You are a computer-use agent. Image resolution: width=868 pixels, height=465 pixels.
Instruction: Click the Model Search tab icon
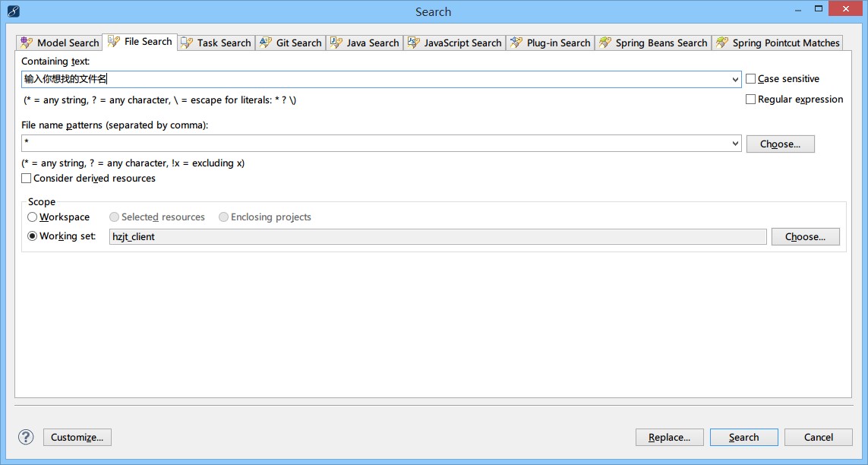(x=27, y=43)
